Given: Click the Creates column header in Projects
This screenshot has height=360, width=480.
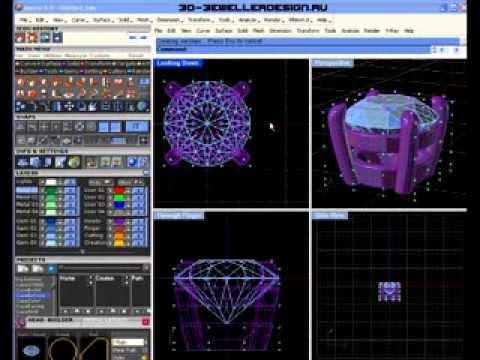Looking at the screenshot, I should point(105,278).
